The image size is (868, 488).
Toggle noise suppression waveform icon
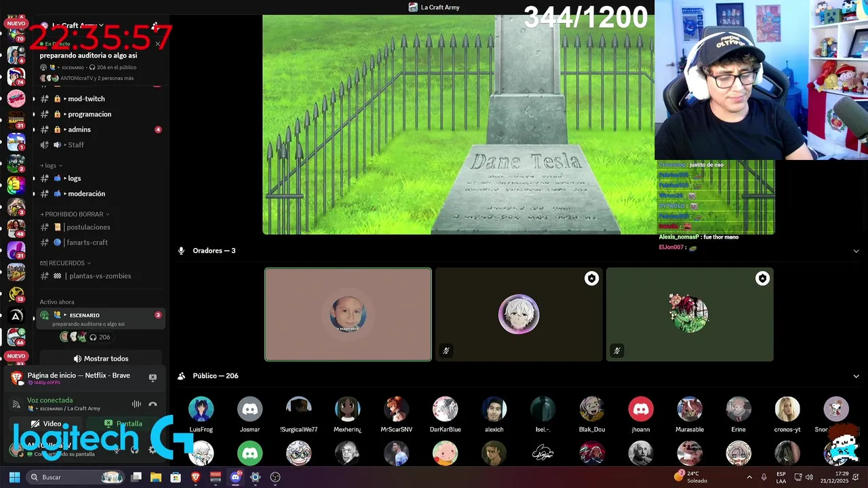pos(136,404)
